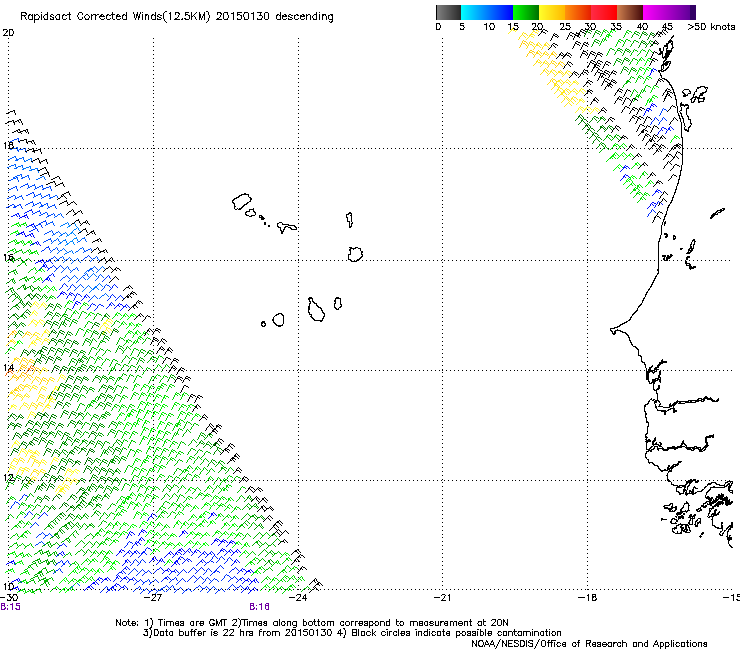Click the '-18' longitude axis label
This screenshot has width=740, height=650.
click(588, 597)
